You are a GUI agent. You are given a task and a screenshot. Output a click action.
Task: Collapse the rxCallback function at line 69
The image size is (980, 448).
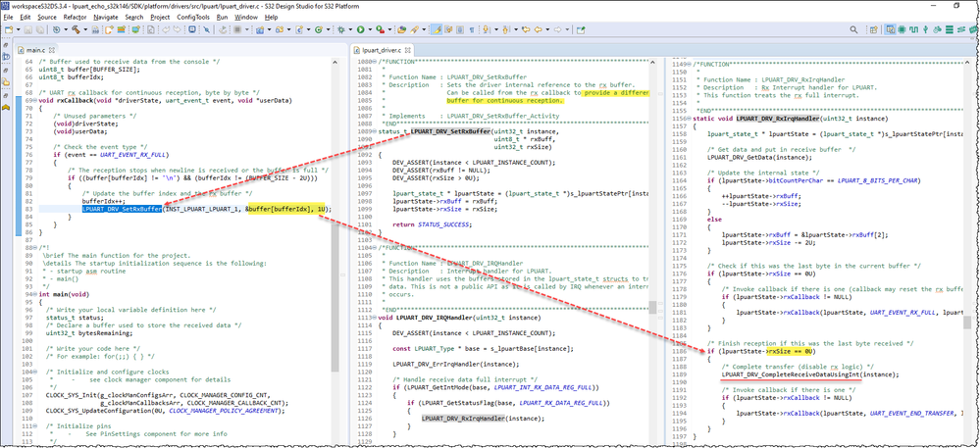point(35,100)
